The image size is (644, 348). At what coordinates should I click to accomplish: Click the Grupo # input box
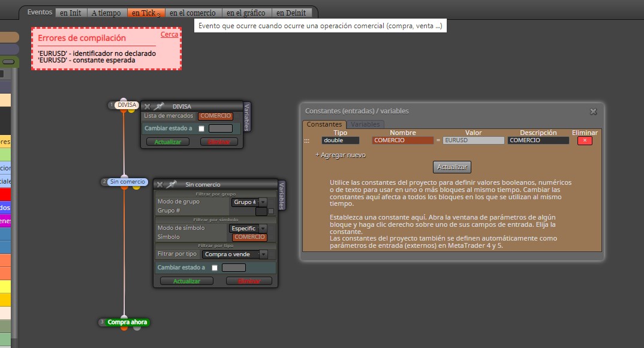[261, 211]
